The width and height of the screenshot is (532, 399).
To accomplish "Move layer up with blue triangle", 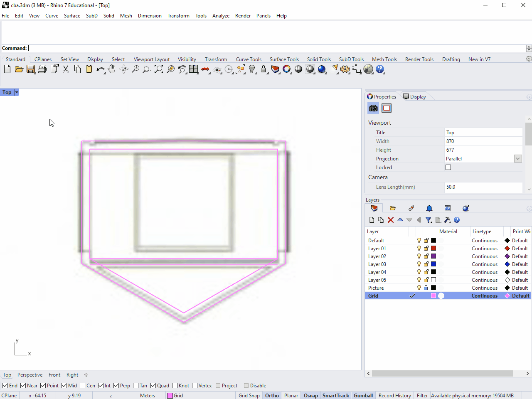I will (x=400, y=220).
